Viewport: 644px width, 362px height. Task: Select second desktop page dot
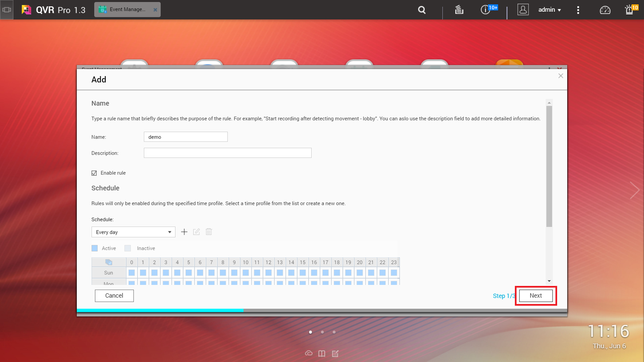click(322, 332)
